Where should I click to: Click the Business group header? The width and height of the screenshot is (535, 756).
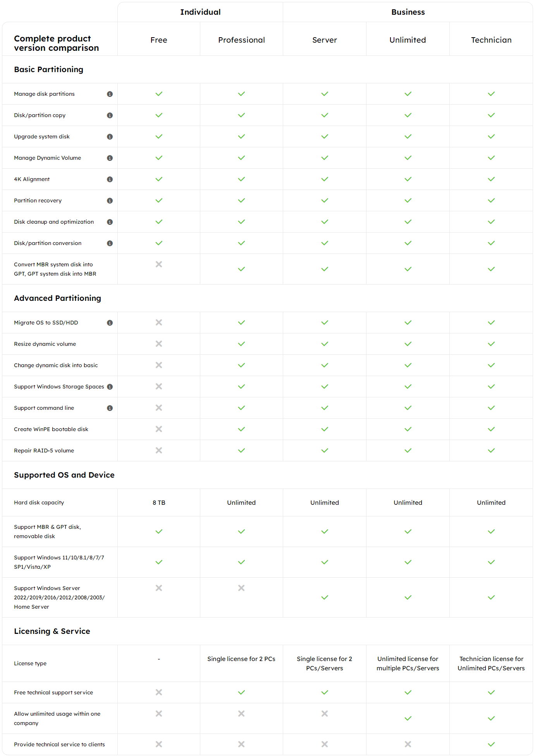[408, 12]
